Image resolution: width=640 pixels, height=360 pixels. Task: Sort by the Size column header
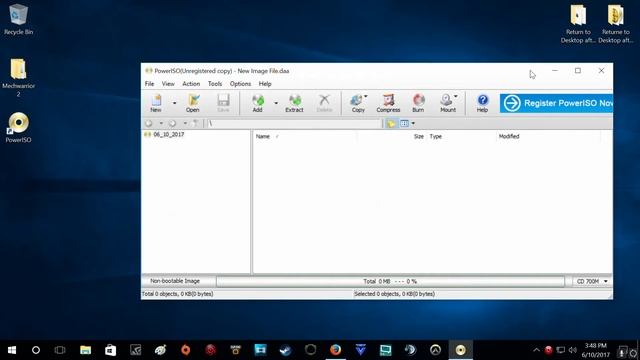(x=419, y=136)
